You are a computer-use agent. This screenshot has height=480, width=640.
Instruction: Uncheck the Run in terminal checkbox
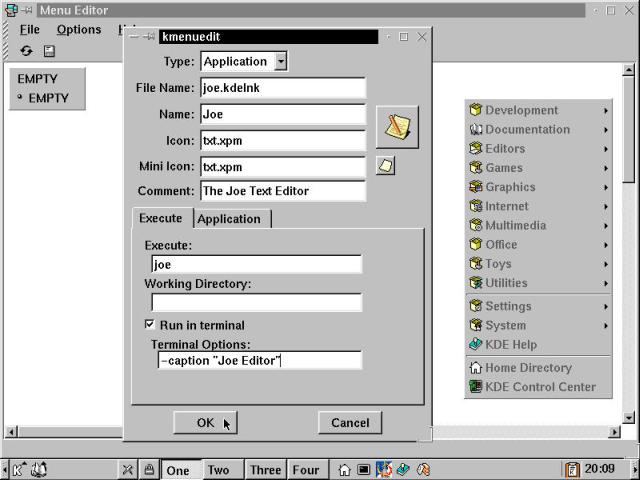pos(150,325)
